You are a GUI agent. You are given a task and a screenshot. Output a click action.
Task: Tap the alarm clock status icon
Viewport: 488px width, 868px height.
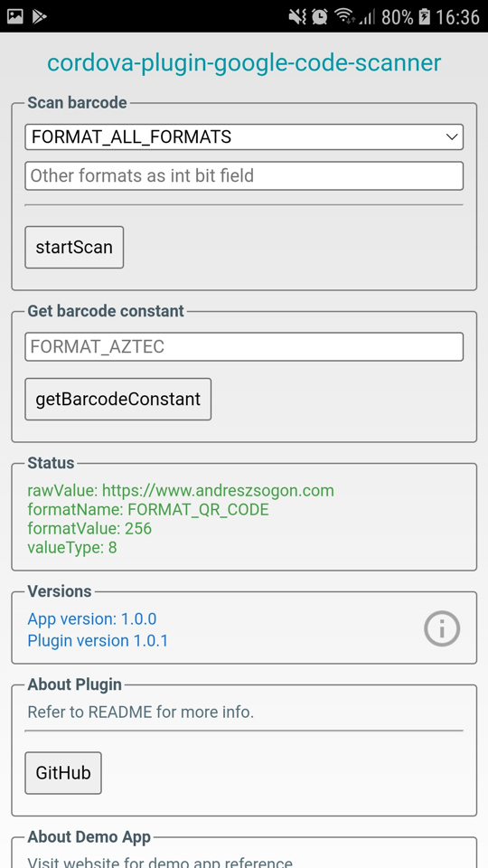(320, 17)
